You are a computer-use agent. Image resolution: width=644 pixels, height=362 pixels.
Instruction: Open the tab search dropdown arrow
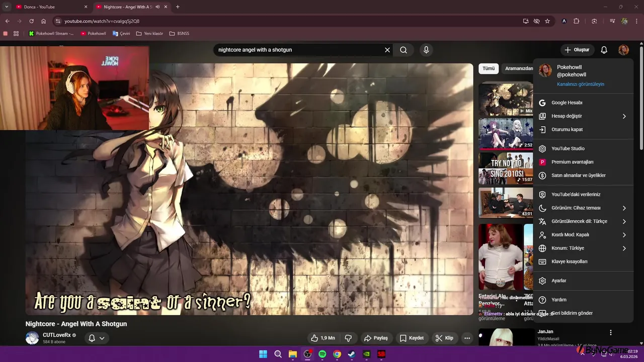7,7
